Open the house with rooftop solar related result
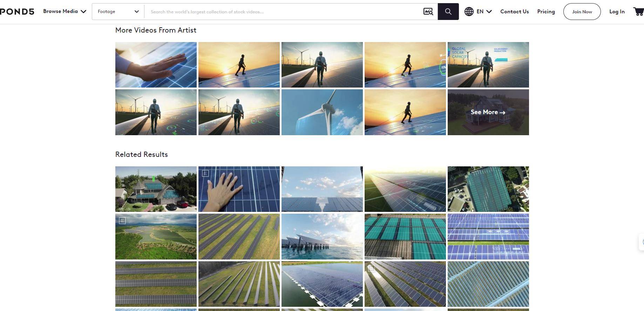Screen dimensions: 644x311 pos(156,189)
